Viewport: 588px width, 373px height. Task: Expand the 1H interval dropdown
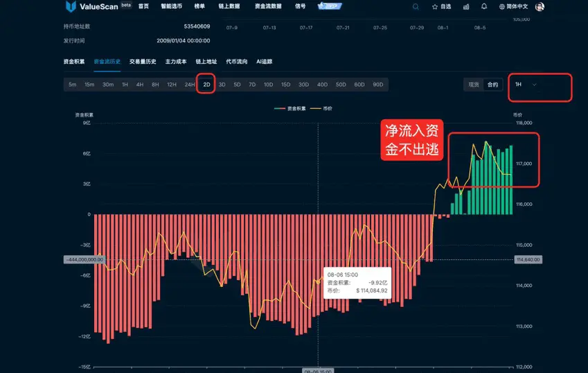coord(526,85)
